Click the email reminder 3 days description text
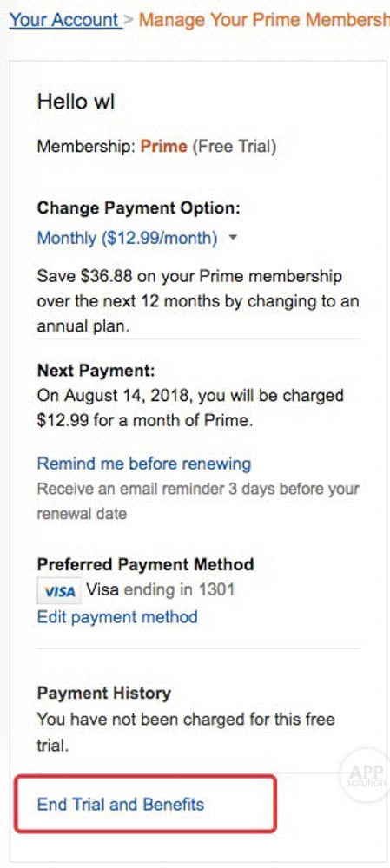390x868 pixels. tap(198, 502)
